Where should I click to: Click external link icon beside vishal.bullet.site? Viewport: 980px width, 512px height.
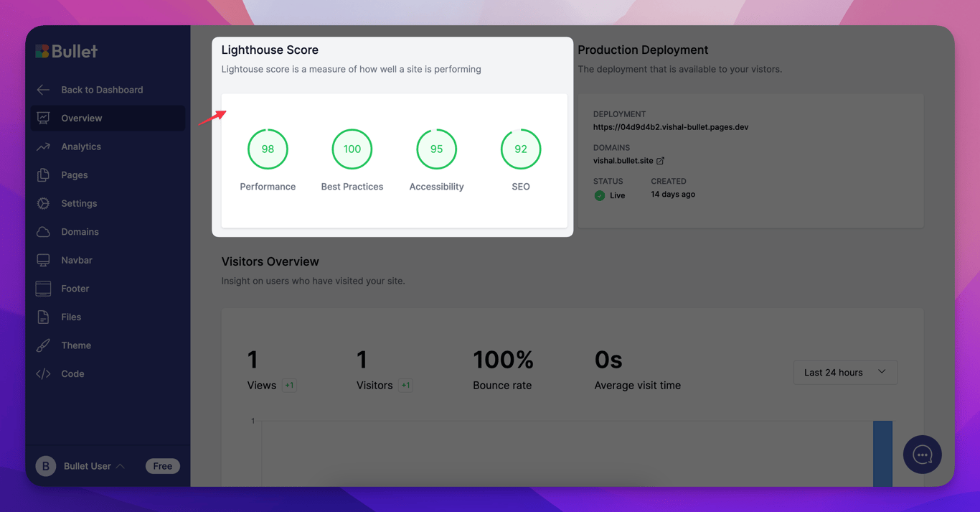(660, 161)
